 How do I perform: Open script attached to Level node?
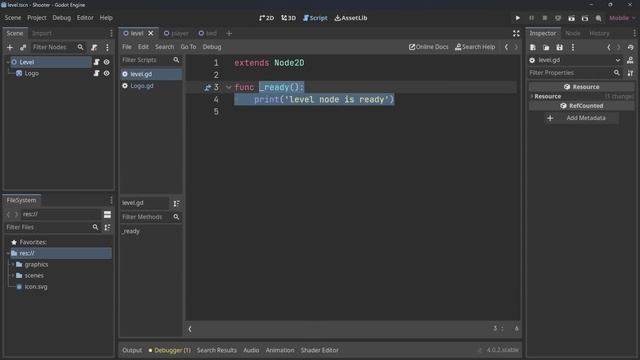point(96,62)
